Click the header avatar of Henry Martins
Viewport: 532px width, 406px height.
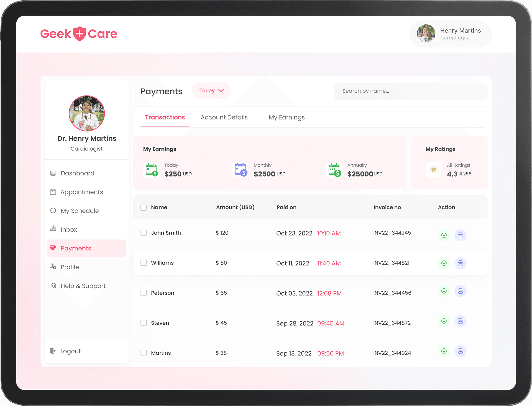426,34
